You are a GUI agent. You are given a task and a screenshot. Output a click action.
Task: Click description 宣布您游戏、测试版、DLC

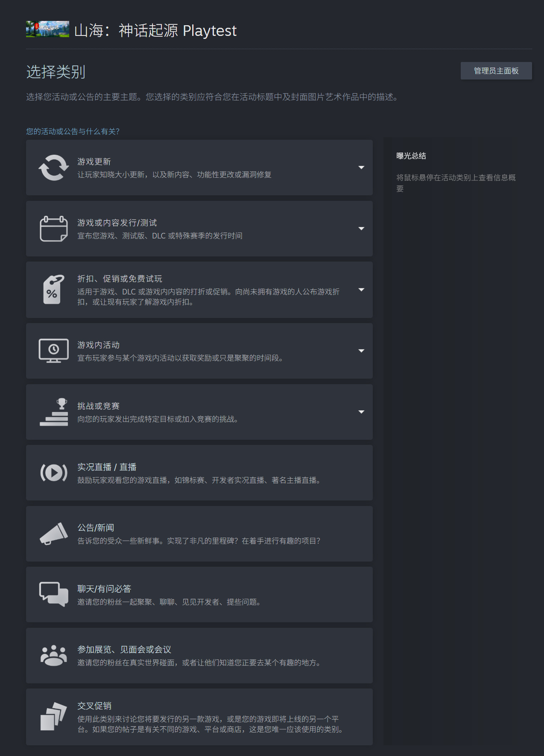[x=160, y=236]
